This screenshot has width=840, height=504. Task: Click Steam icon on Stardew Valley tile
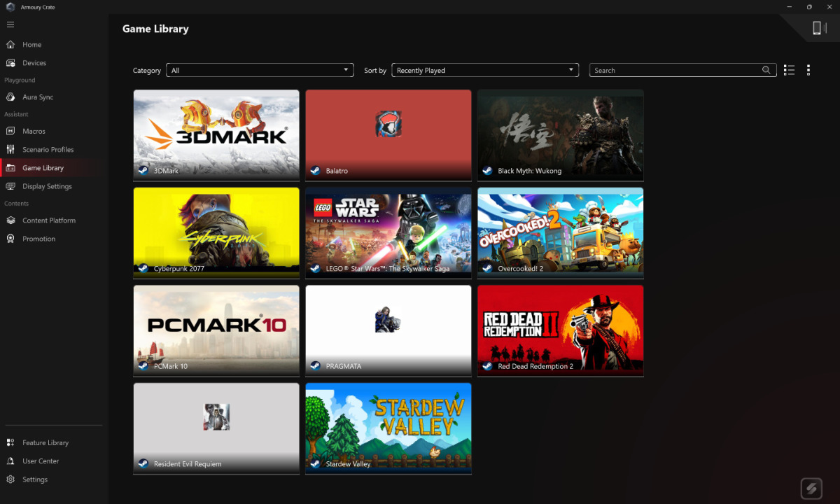pos(315,464)
